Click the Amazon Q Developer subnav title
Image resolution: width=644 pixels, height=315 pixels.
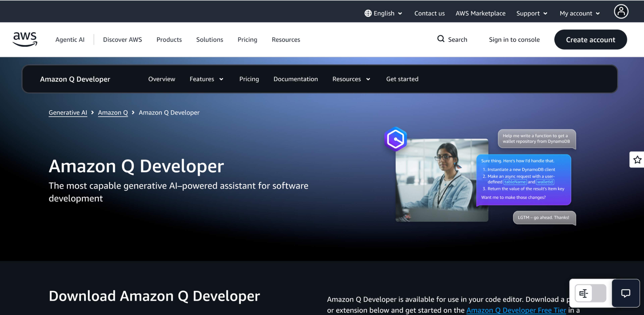[75, 79]
